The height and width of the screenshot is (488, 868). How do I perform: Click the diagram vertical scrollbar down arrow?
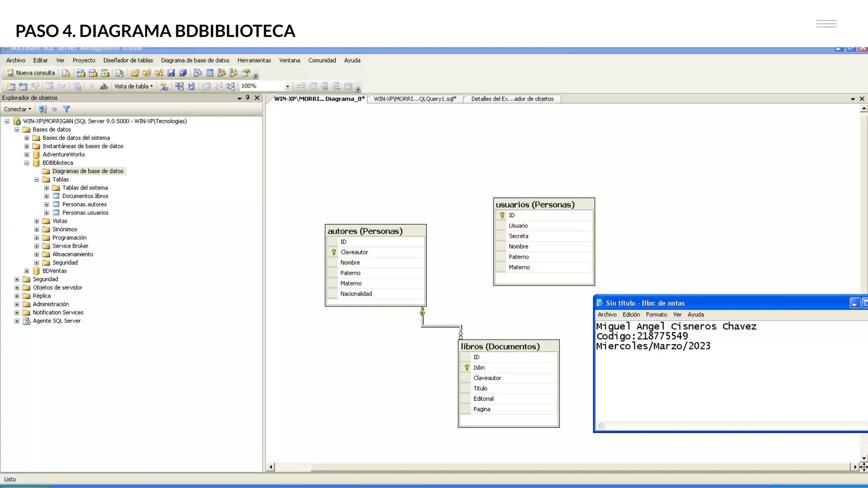click(864, 458)
